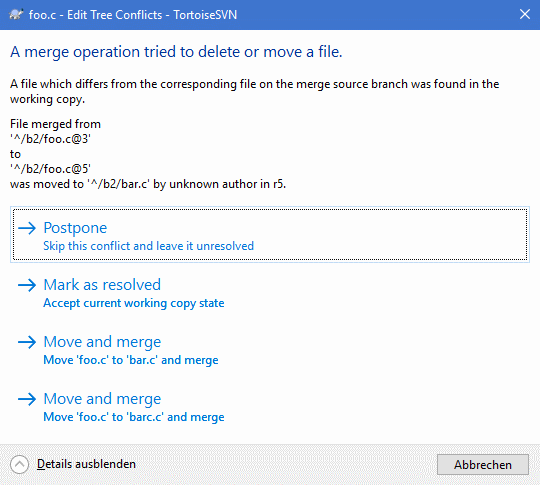540x485 pixels.
Task: Click the heading 'A merge operation tried to delete or move a file.'
Action: click(x=176, y=52)
